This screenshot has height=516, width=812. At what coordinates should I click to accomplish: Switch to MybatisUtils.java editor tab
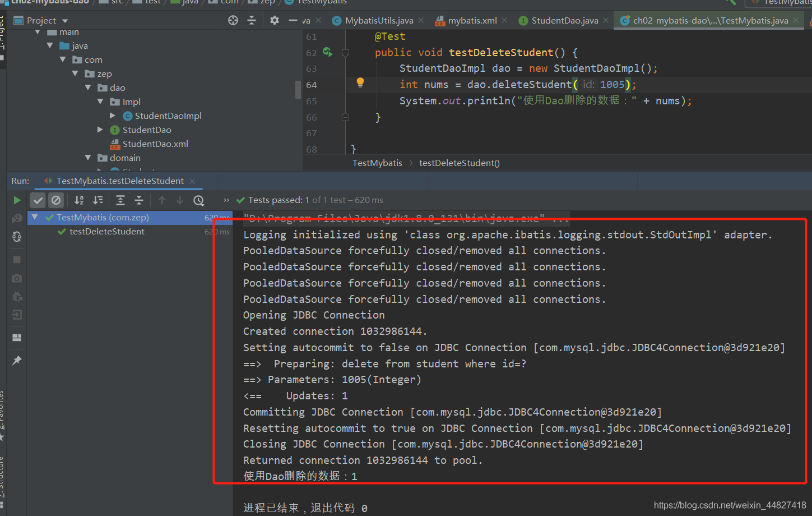(x=379, y=21)
